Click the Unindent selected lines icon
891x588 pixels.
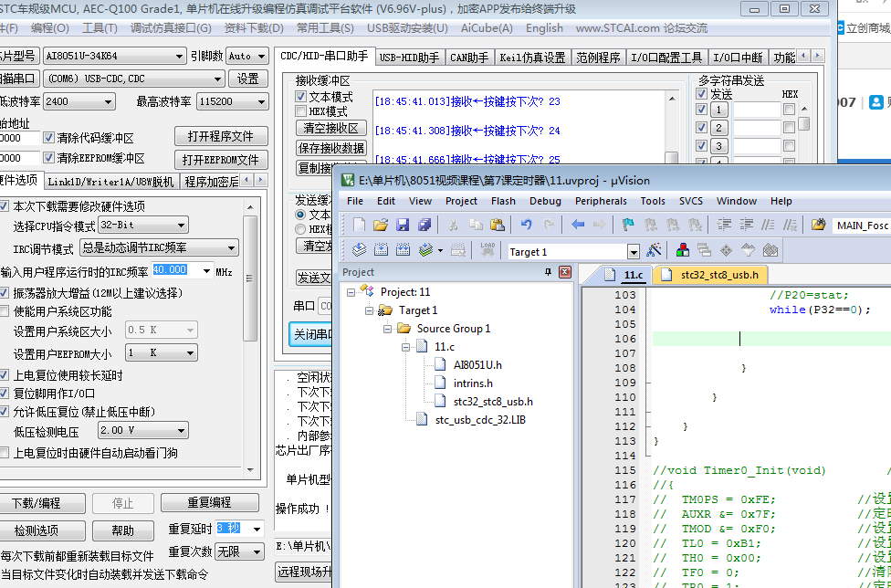click(x=746, y=225)
